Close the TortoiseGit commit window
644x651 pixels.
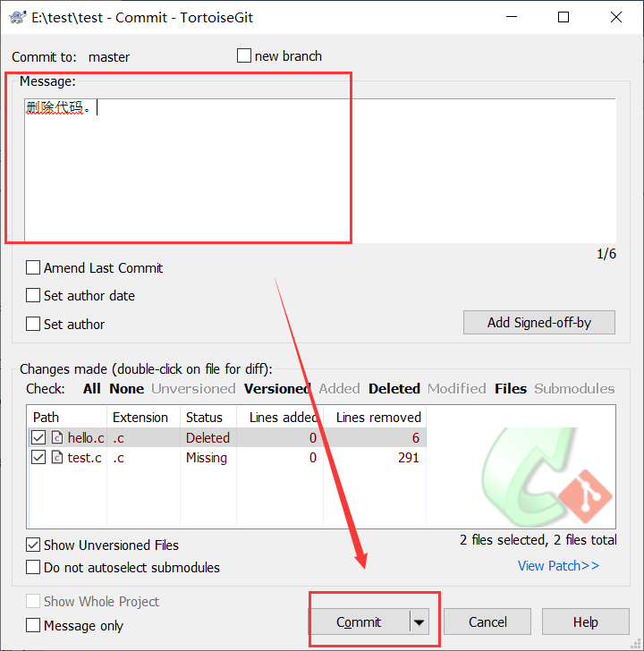click(616, 17)
